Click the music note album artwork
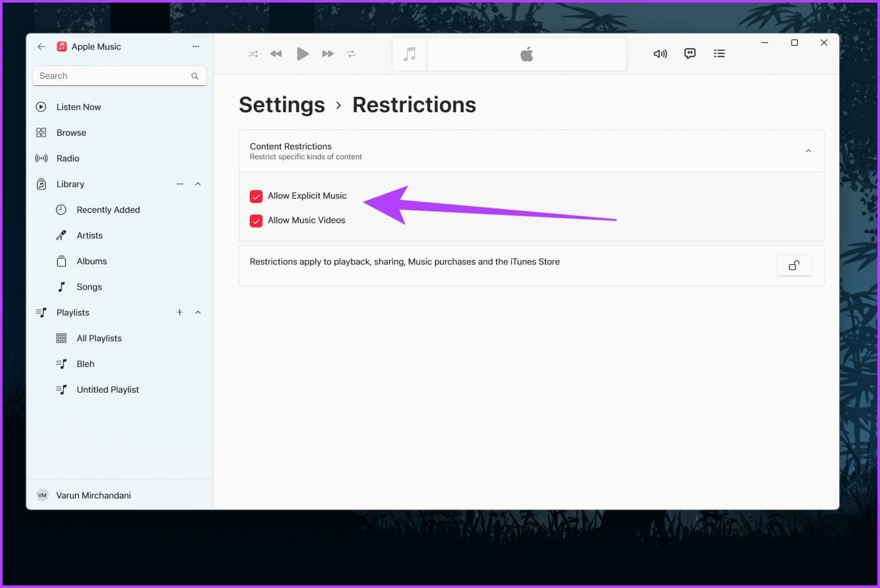The image size is (880, 588). click(x=410, y=54)
